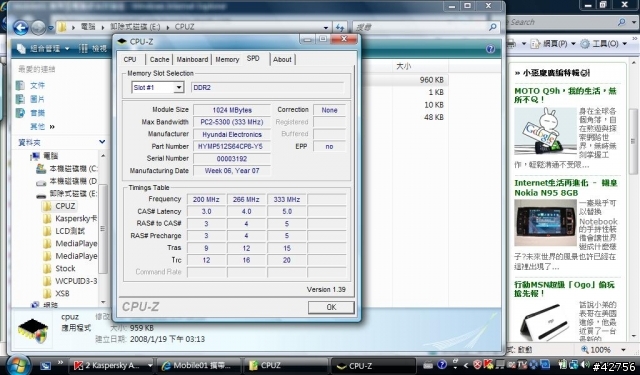Open the recent pages dropdown arrow in Explorer
Viewport: 640px width, 375px height.
click(x=51, y=28)
